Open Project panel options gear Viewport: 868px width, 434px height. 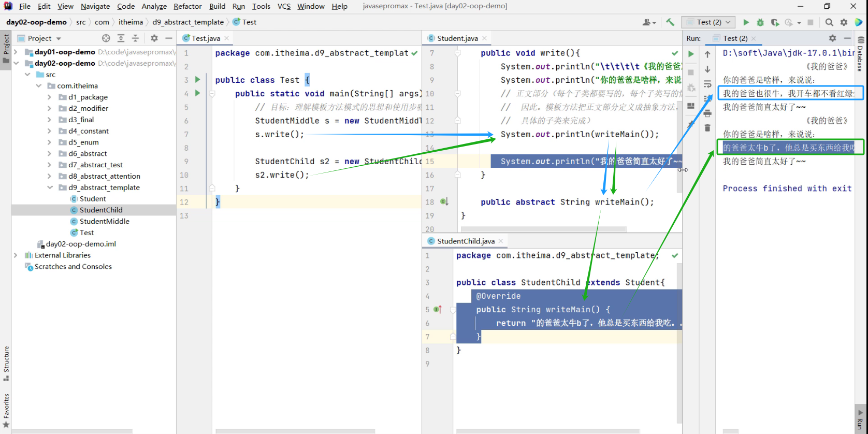[154, 38]
